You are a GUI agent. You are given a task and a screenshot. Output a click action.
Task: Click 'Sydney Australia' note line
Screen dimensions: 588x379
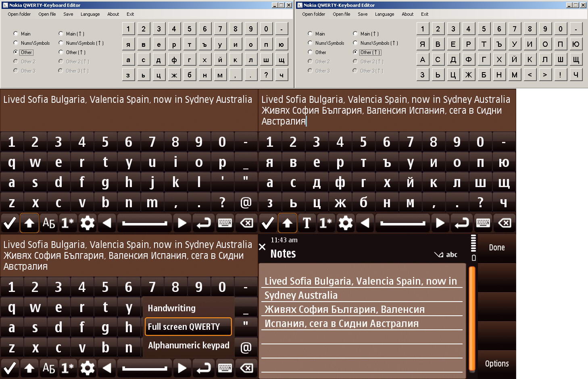point(301,295)
